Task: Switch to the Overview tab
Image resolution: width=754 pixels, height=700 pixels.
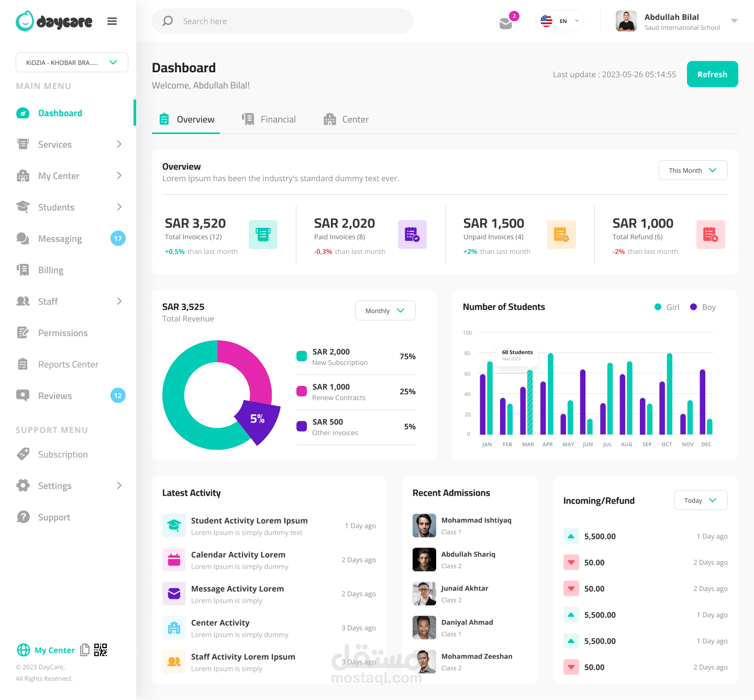Action: point(186,119)
